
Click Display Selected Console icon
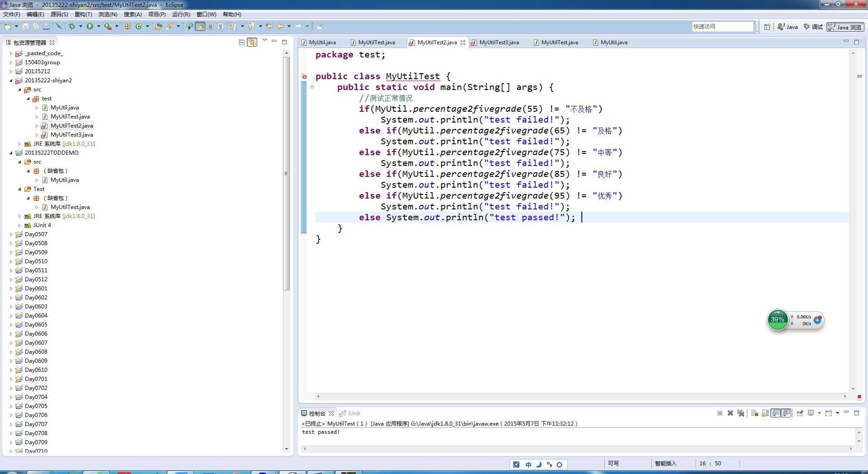[811, 413]
